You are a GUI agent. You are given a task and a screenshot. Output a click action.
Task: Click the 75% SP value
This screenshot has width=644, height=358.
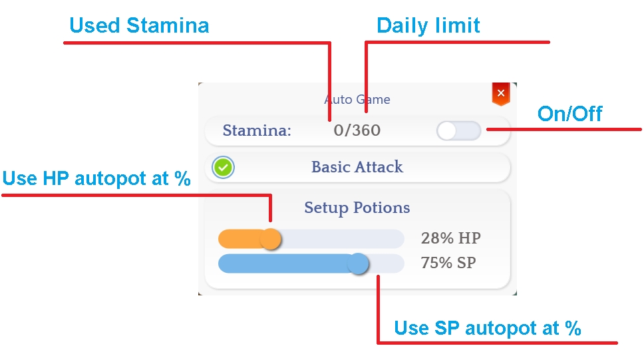click(448, 263)
